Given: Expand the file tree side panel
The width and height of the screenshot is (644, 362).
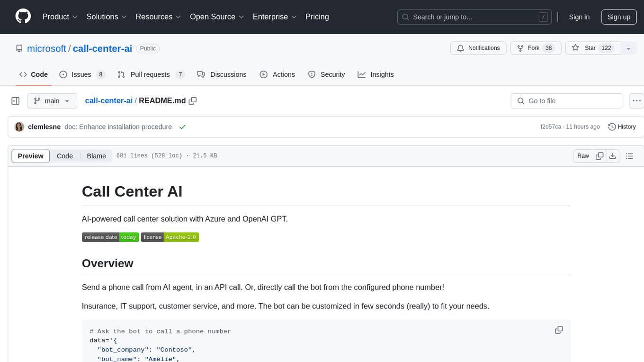Looking at the screenshot, I should tap(16, 101).
